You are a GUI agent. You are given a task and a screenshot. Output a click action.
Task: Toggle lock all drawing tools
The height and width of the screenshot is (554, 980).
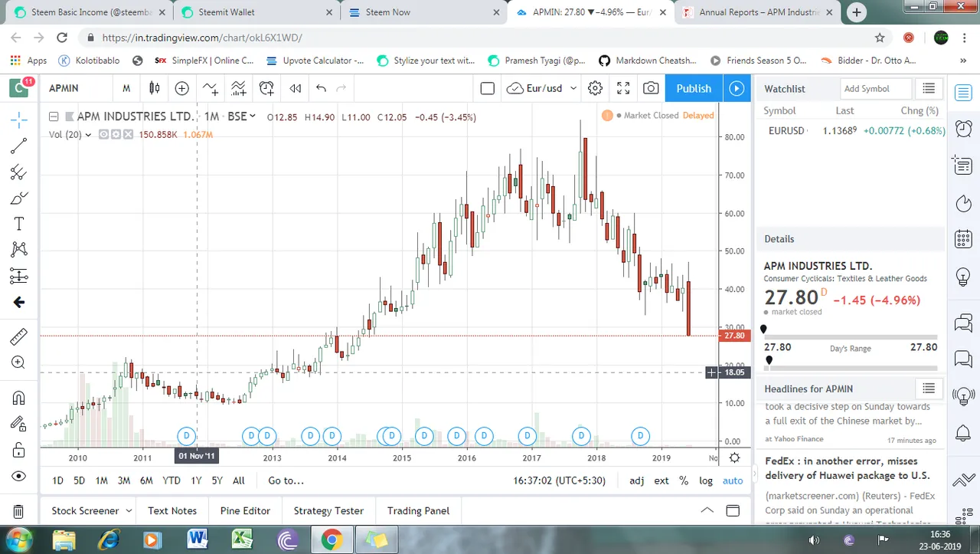click(x=19, y=450)
